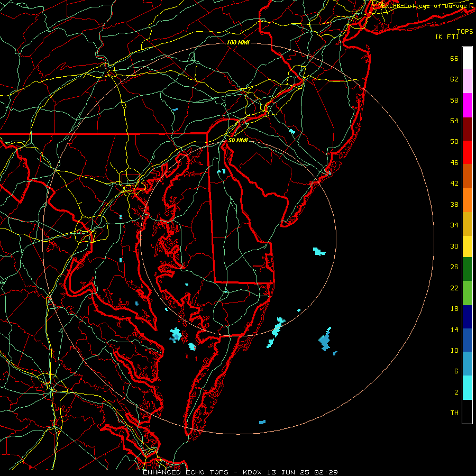The width and height of the screenshot is (476, 476).
Task: Click the orange legend swatch beside 38
Action: coord(467,200)
